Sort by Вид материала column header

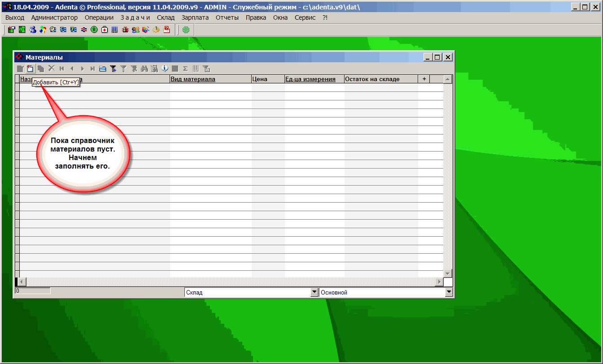point(192,79)
